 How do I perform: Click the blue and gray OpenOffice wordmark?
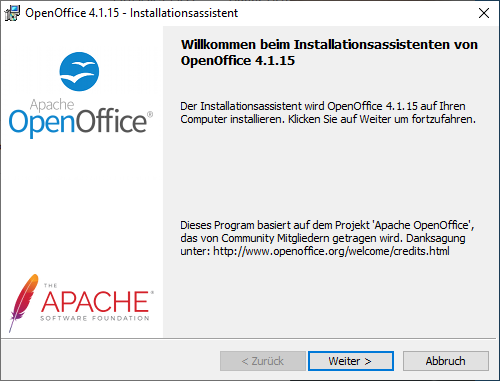point(80,122)
